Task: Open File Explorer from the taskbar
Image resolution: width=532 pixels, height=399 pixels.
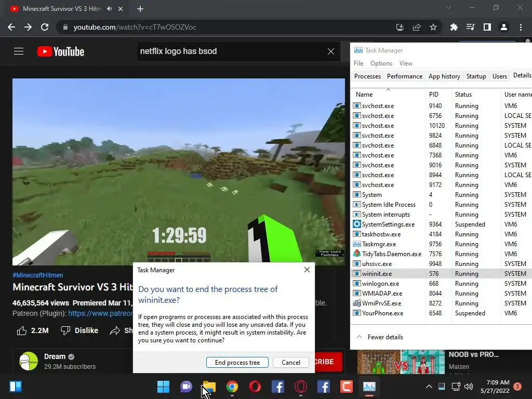Action: click(x=209, y=387)
